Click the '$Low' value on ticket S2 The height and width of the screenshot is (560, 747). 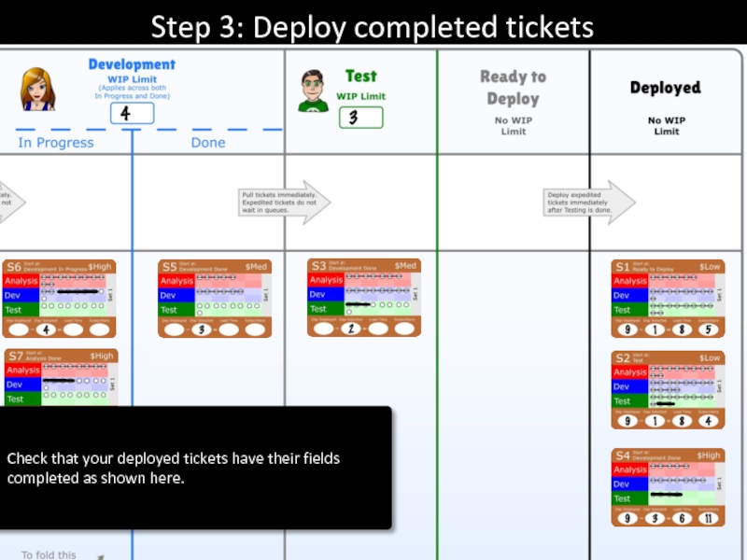(710, 358)
